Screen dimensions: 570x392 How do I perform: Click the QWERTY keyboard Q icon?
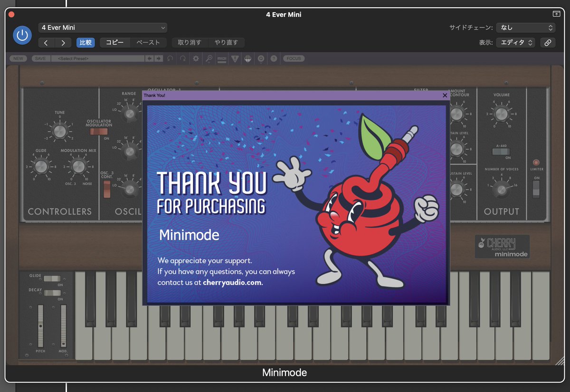[x=261, y=58]
